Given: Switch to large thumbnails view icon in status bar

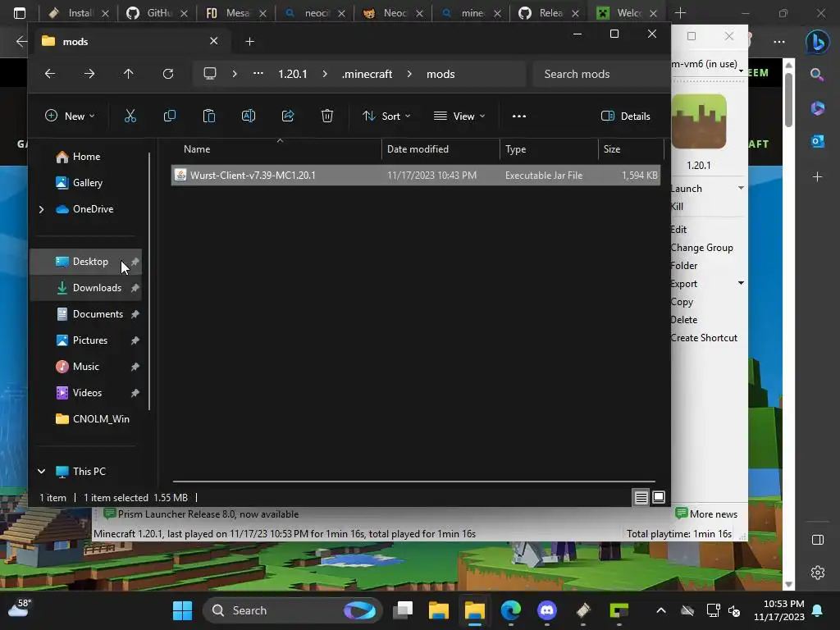Looking at the screenshot, I should click(659, 497).
